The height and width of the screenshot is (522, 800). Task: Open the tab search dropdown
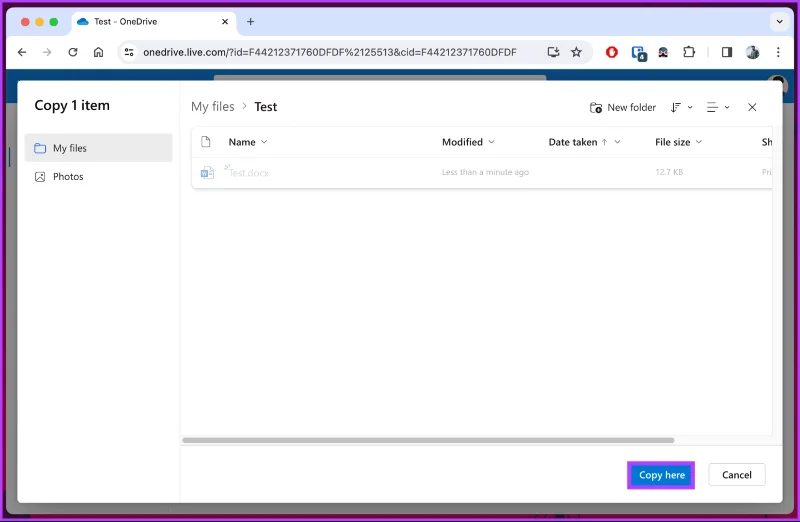[x=779, y=21]
